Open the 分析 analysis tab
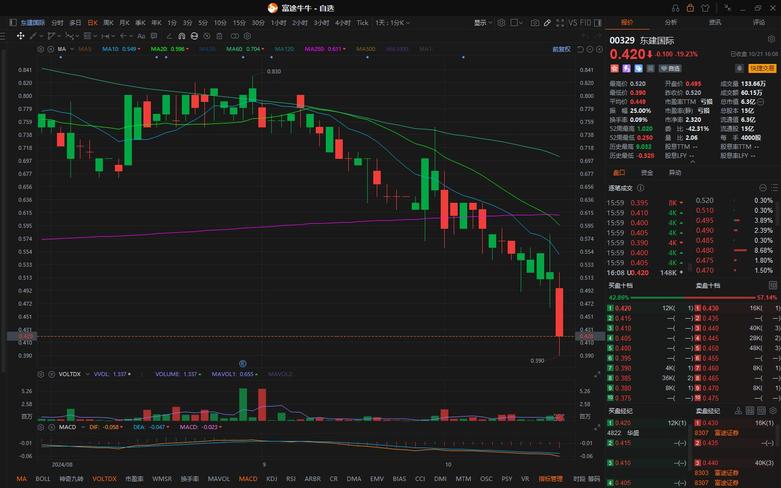This screenshot has height=488, width=781. [671, 22]
